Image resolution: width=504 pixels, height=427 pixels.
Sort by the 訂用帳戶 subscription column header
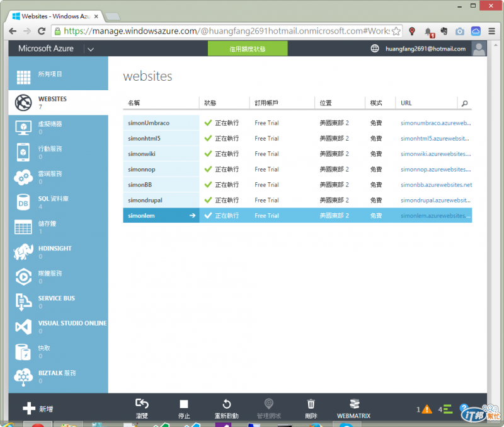pyautogui.click(x=266, y=103)
